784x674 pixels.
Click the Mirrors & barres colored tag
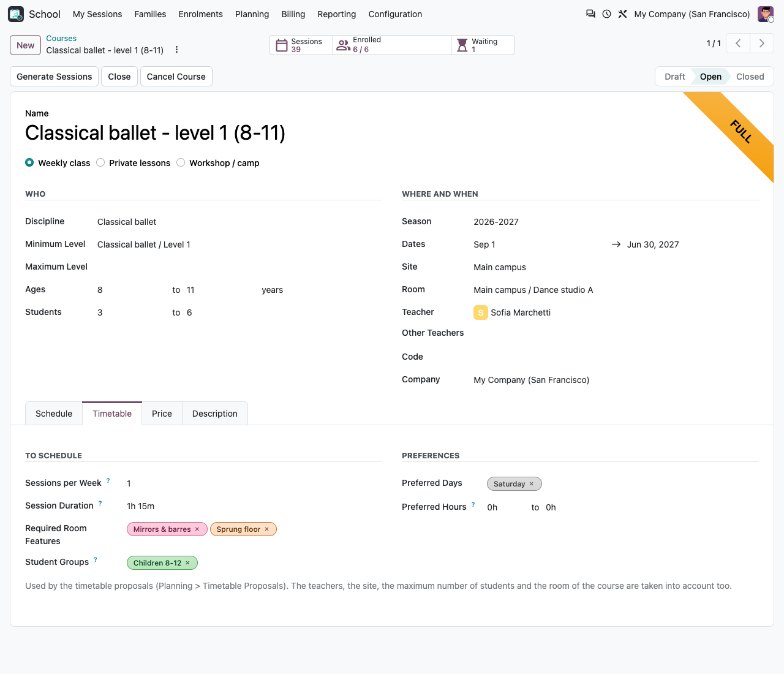pyautogui.click(x=162, y=529)
